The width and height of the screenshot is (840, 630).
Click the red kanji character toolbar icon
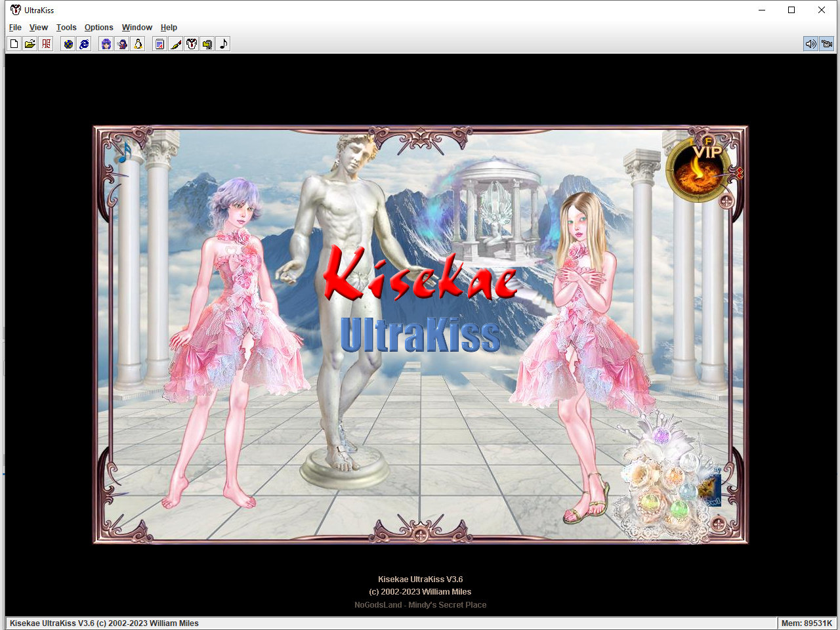coord(46,44)
